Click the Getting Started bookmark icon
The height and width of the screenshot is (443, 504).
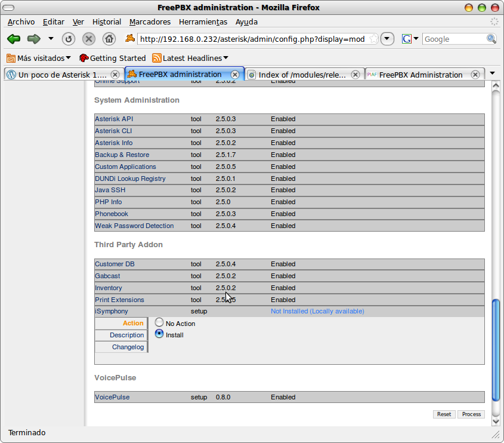(84, 58)
